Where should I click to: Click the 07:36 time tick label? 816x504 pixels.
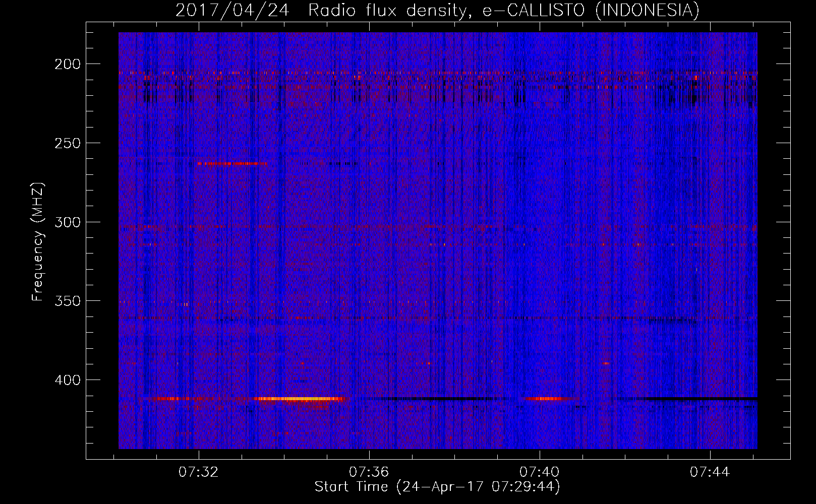pyautogui.click(x=369, y=472)
